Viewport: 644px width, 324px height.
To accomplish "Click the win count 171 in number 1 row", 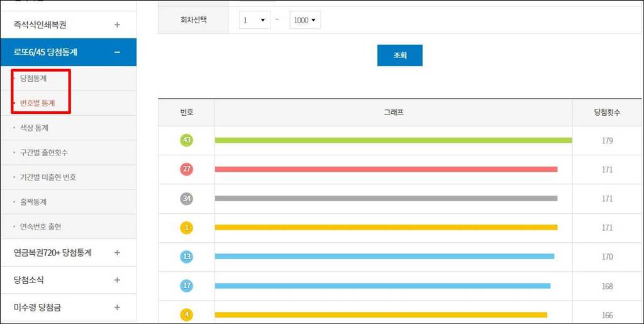I will coord(608,228).
